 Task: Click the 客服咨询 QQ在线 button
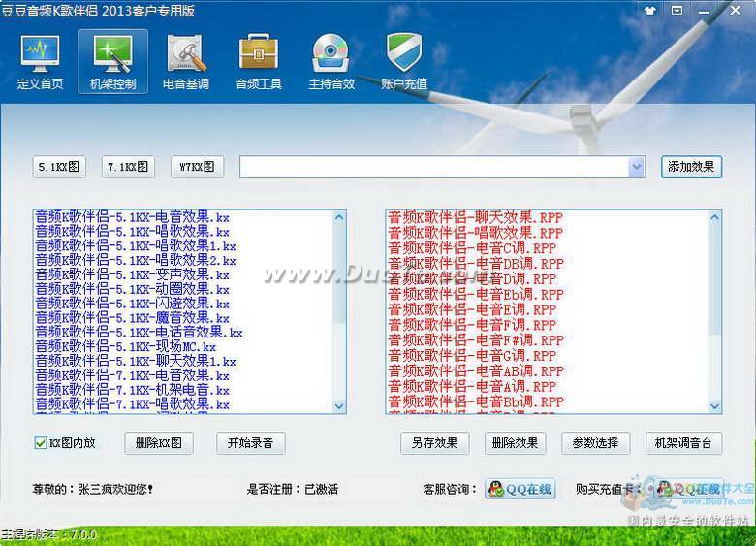tap(520, 489)
